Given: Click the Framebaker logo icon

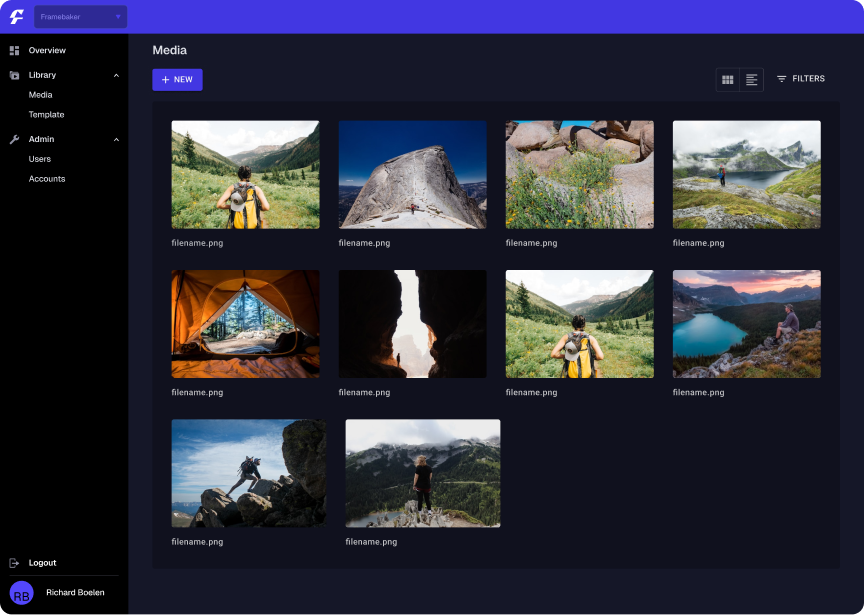Looking at the screenshot, I should pos(16,16).
